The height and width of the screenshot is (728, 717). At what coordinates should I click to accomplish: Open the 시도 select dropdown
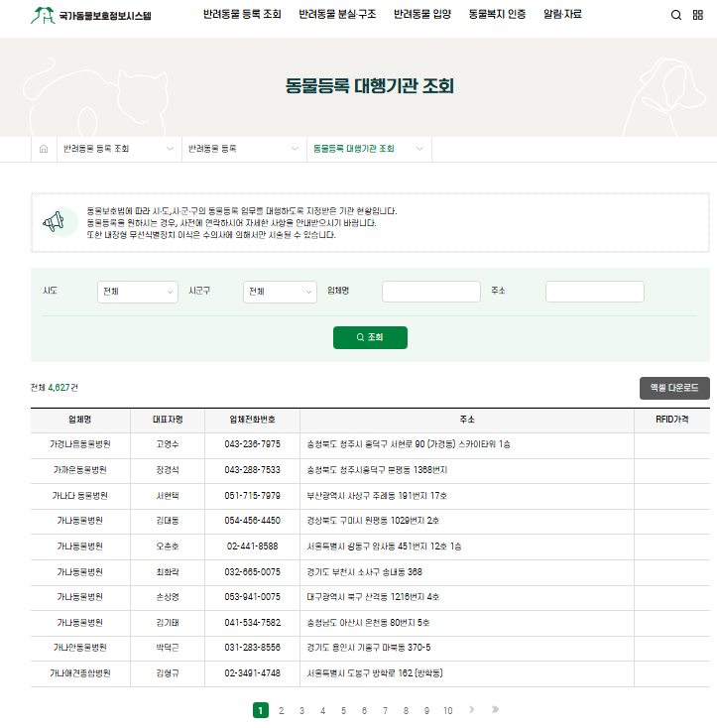[138, 292]
